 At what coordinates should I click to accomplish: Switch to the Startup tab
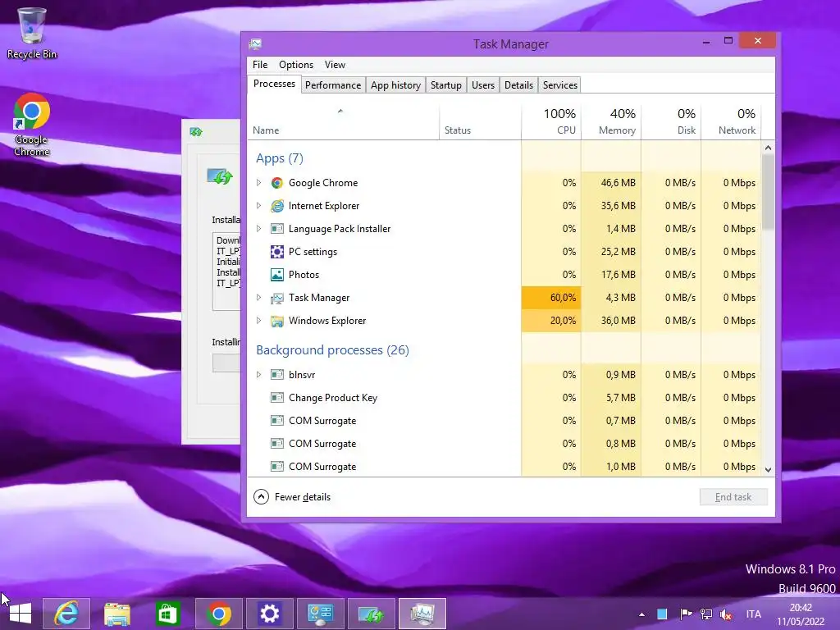(445, 85)
